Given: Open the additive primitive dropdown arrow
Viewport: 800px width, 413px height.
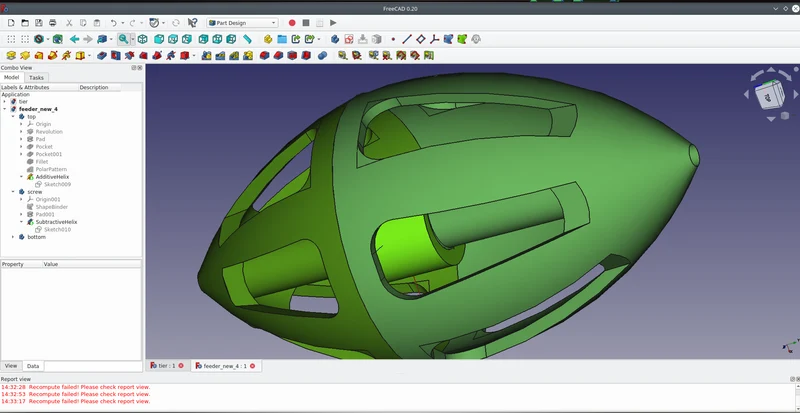Looking at the screenshot, I should pyautogui.click(x=89, y=56).
